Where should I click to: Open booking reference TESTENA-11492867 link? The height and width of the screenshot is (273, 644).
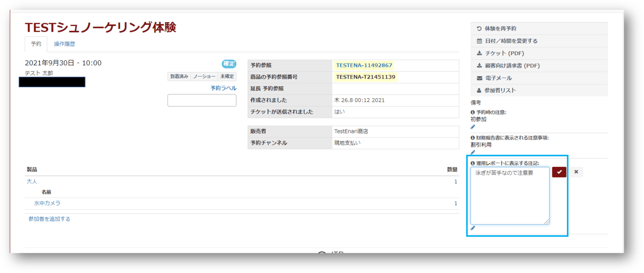pos(364,65)
